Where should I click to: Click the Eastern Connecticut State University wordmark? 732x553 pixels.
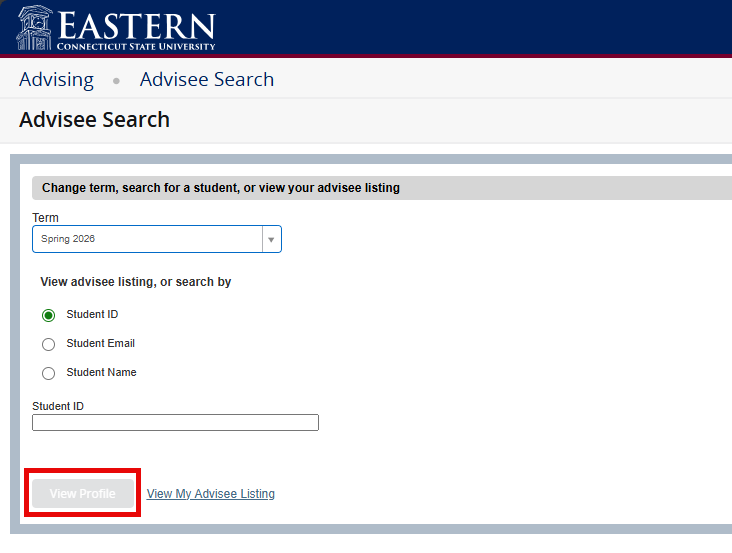(x=135, y=29)
